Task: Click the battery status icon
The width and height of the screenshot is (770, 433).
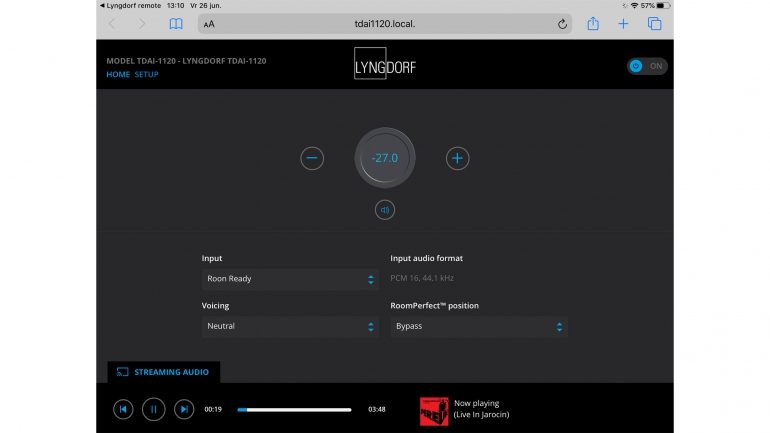Action: (x=663, y=5)
